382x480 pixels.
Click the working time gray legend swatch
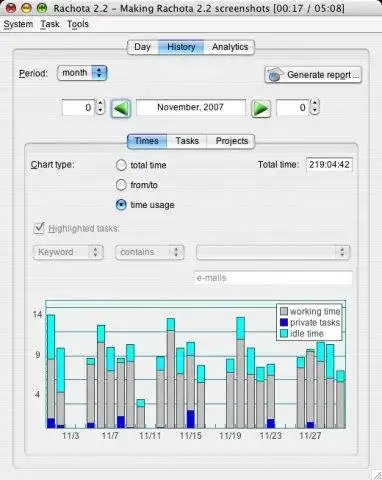pos(284,311)
